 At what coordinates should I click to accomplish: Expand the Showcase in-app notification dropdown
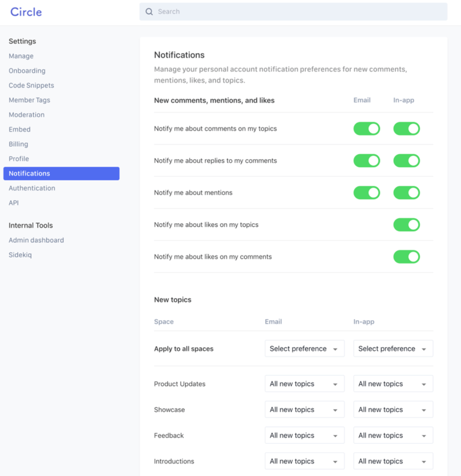click(x=393, y=409)
